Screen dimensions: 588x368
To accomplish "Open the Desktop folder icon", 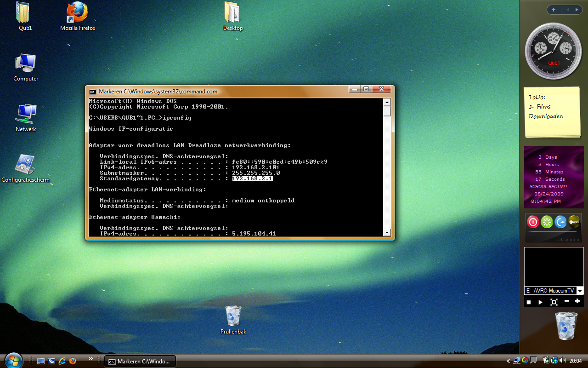I will [233, 17].
